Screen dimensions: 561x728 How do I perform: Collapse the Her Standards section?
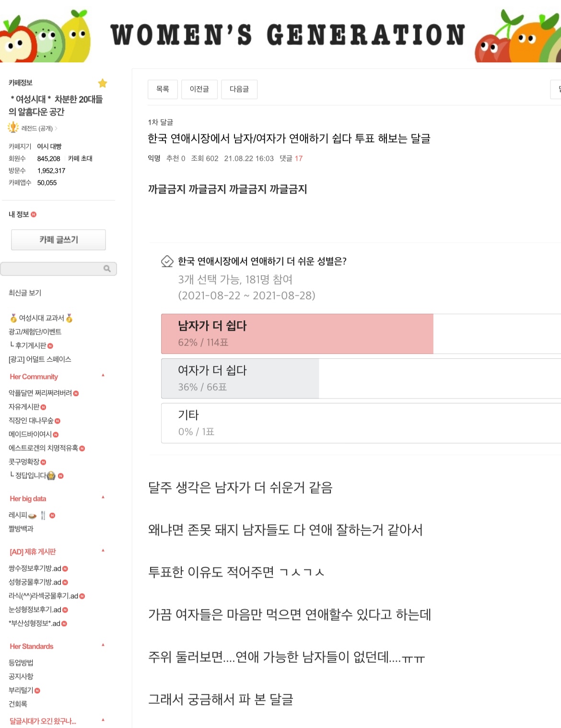[x=103, y=645]
